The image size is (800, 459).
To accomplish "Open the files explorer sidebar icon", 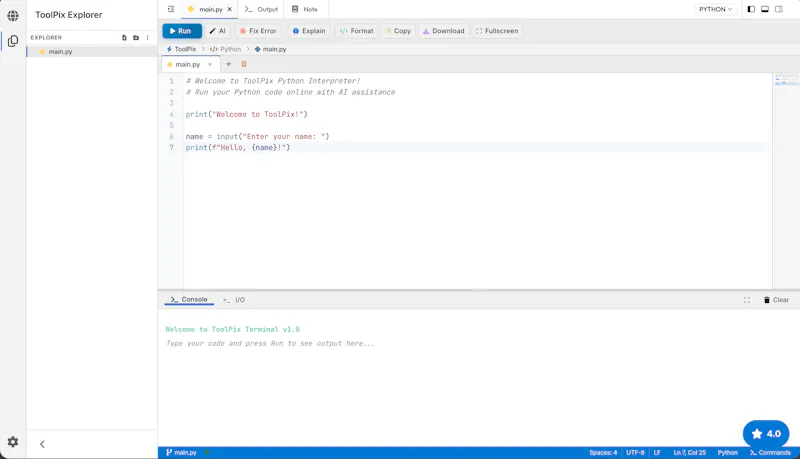I will (x=13, y=41).
